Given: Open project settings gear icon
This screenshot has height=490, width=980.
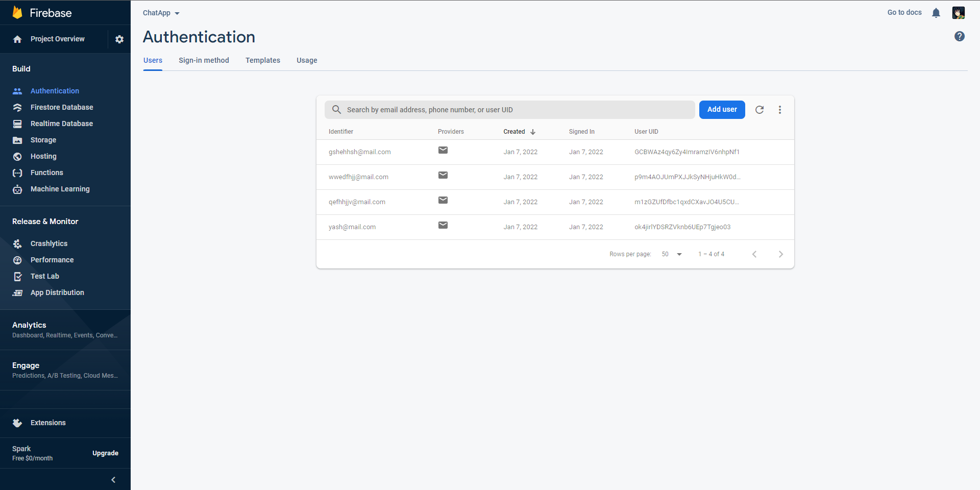Looking at the screenshot, I should click(x=119, y=39).
